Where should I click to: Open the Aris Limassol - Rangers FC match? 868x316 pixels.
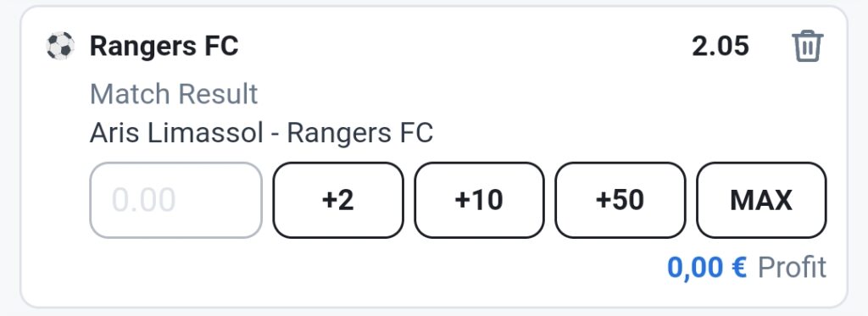[261, 133]
